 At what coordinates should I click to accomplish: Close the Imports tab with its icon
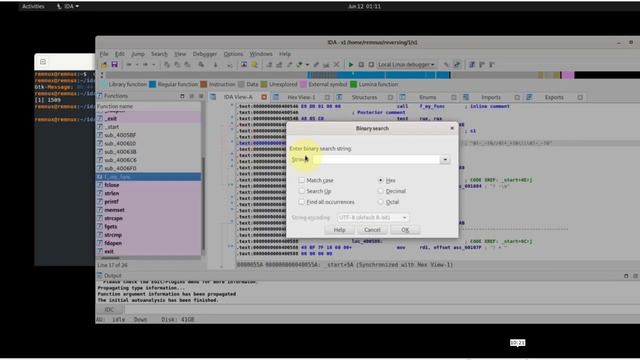click(x=517, y=97)
